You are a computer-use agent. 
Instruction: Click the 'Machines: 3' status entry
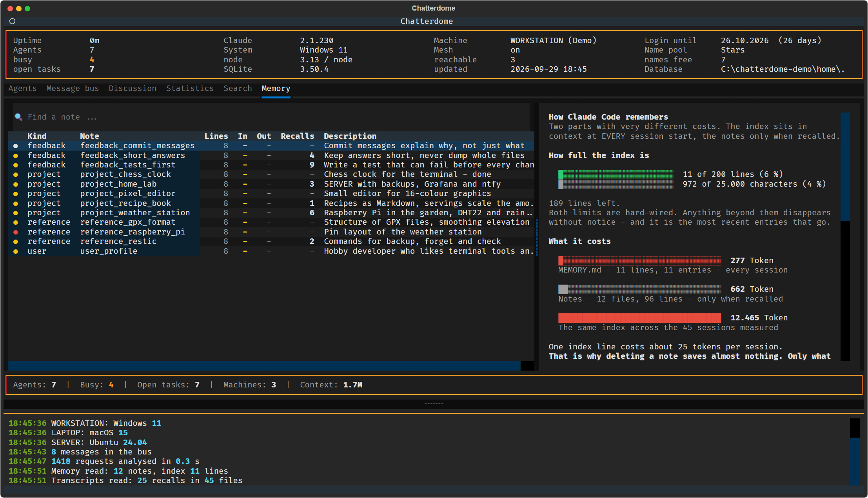[250, 385]
